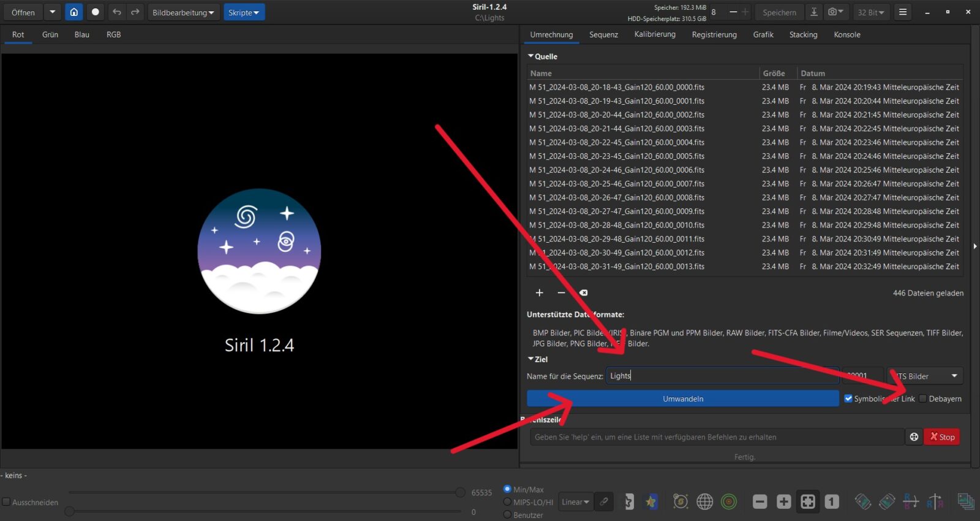980x521 pixels.
Task: Open the Bildbearbeitung dropdown menu
Action: [183, 12]
